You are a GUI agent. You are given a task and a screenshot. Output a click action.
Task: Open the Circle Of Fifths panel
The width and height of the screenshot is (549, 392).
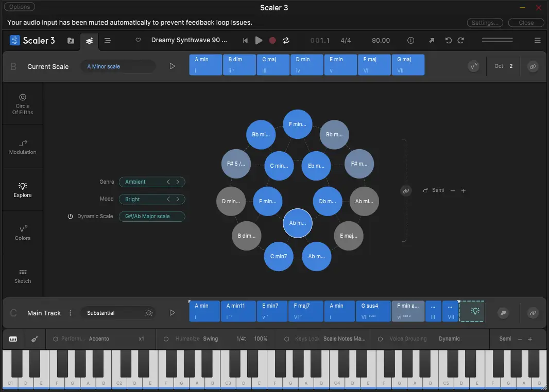coord(22,103)
